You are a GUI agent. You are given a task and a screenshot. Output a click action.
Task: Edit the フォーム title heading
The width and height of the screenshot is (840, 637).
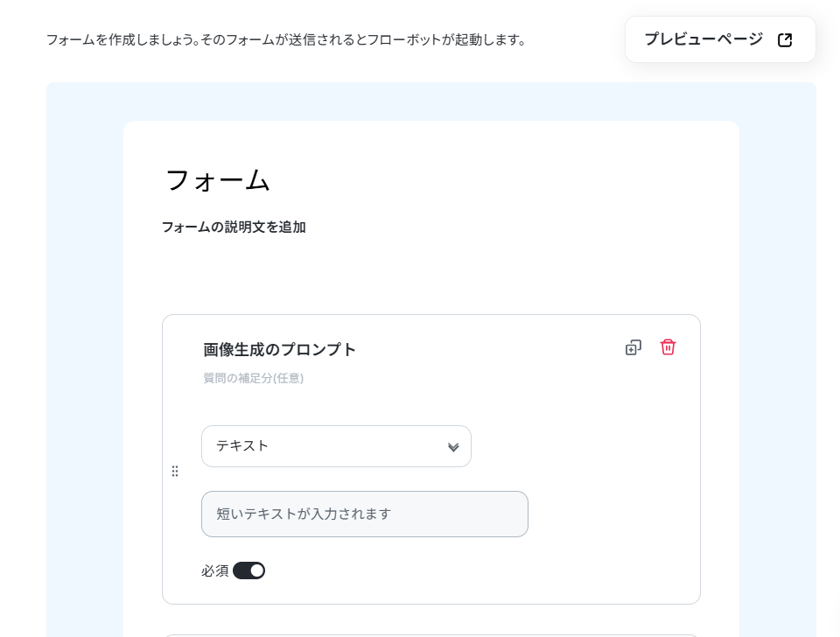pyautogui.click(x=218, y=180)
